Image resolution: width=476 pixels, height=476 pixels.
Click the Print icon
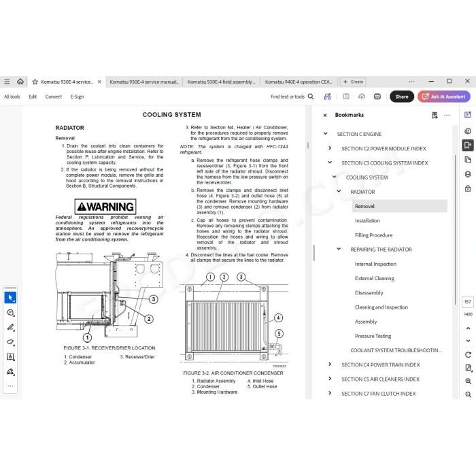(x=377, y=97)
